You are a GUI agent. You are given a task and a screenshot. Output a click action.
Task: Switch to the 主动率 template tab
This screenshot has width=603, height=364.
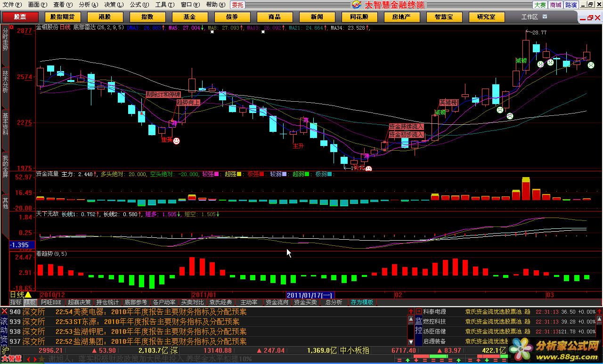coord(249,302)
